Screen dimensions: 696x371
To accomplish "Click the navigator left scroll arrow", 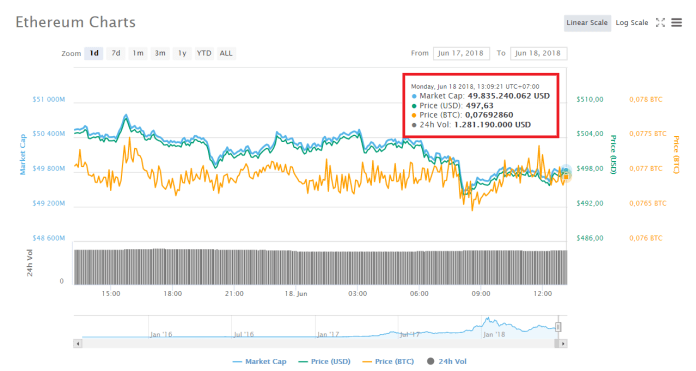I will pyautogui.click(x=78, y=343).
